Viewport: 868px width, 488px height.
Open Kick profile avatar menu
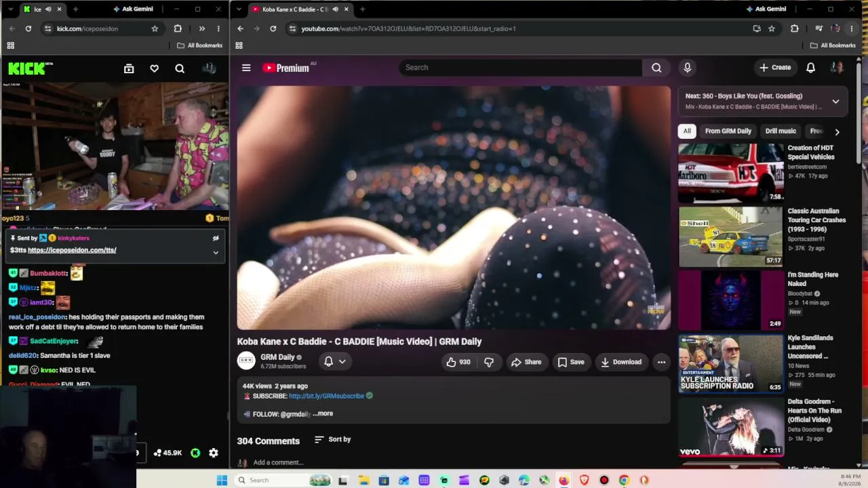pyautogui.click(x=209, y=68)
